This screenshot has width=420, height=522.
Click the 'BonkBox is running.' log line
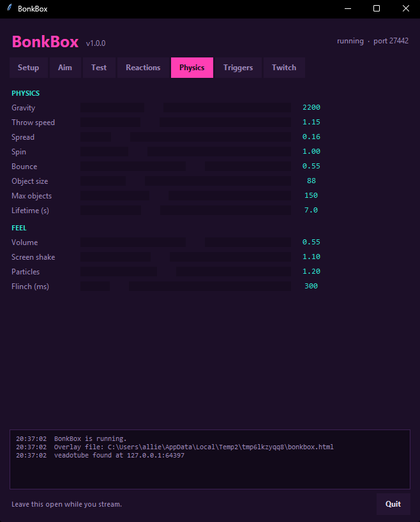(x=90, y=439)
